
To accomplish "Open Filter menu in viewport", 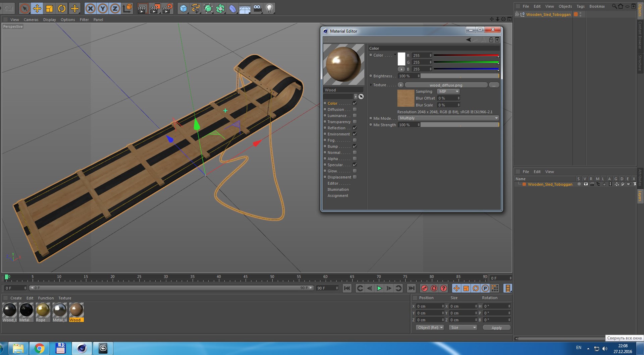I will click(84, 19).
